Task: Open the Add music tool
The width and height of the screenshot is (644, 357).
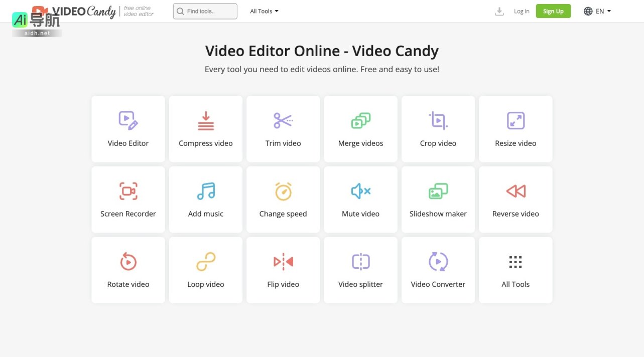Action: [205, 200]
